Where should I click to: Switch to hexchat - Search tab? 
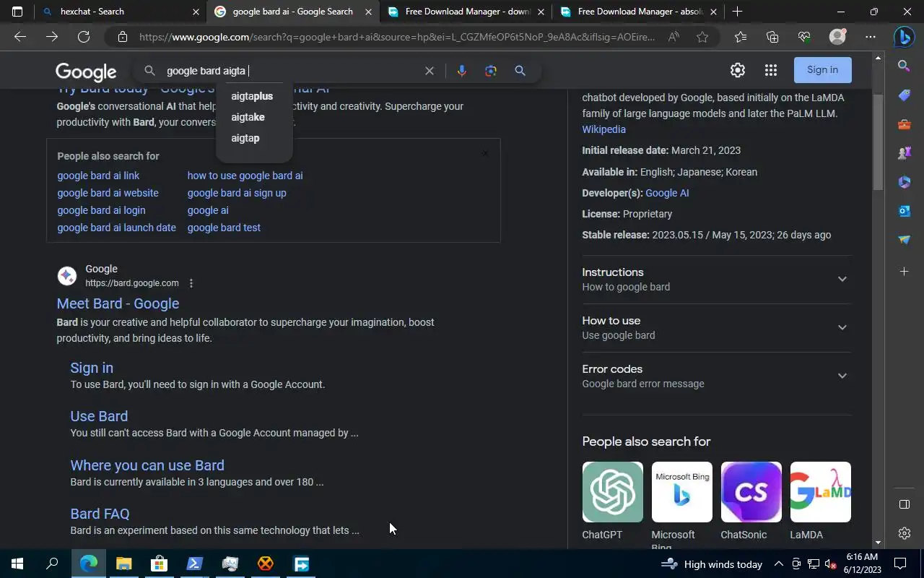pos(121,12)
